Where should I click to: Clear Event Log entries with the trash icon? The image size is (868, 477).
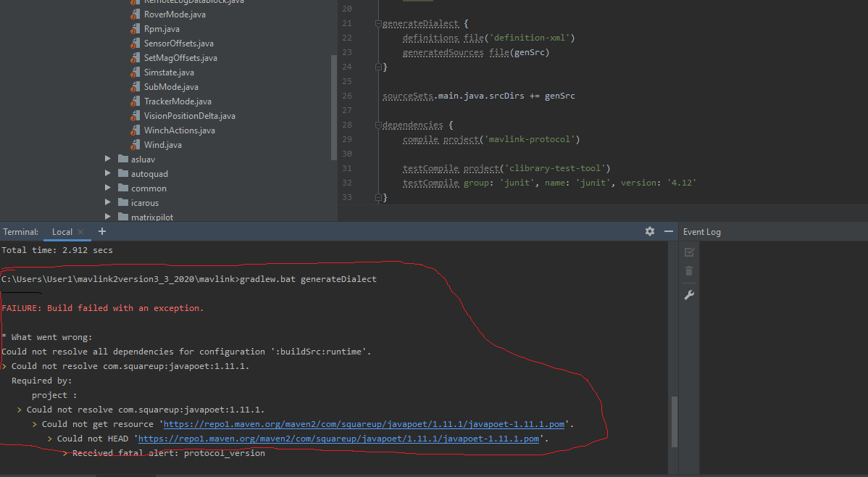pos(688,272)
